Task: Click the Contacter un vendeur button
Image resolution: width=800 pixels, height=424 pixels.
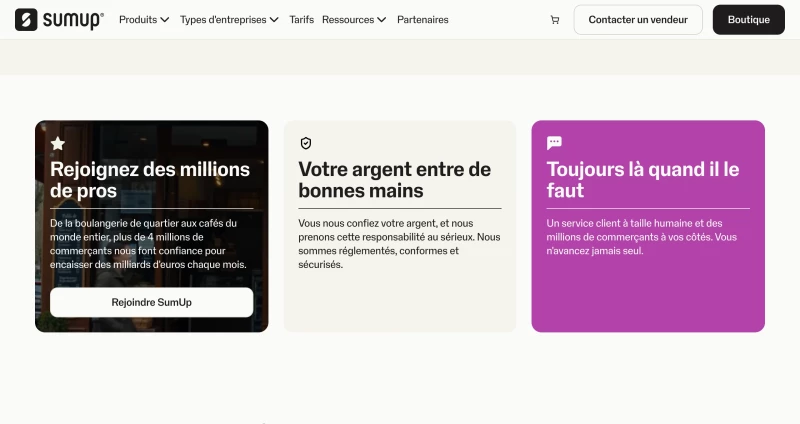Action: coord(638,20)
